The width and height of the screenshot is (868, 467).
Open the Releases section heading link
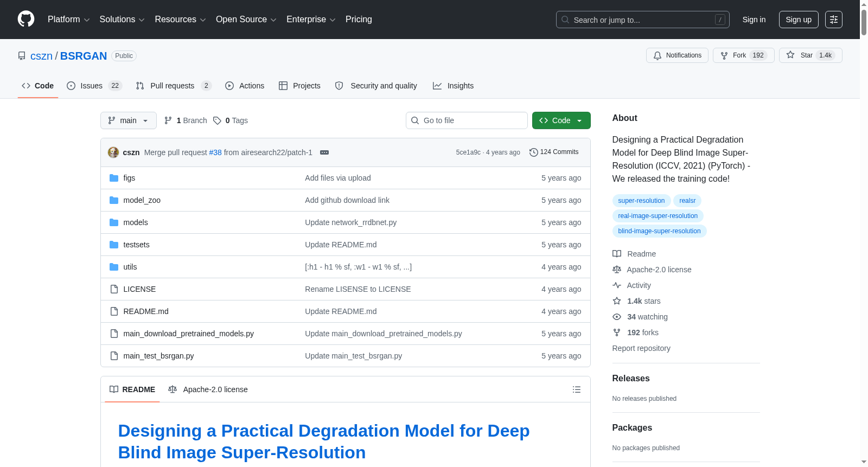(631, 379)
